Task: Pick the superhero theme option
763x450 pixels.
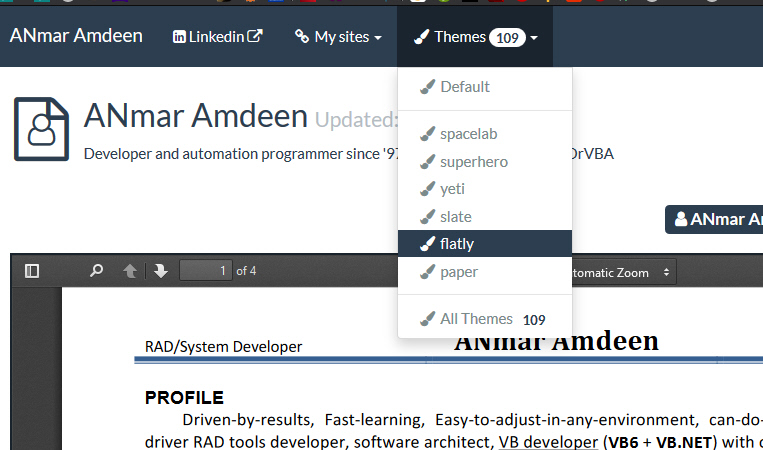Action: click(x=473, y=162)
